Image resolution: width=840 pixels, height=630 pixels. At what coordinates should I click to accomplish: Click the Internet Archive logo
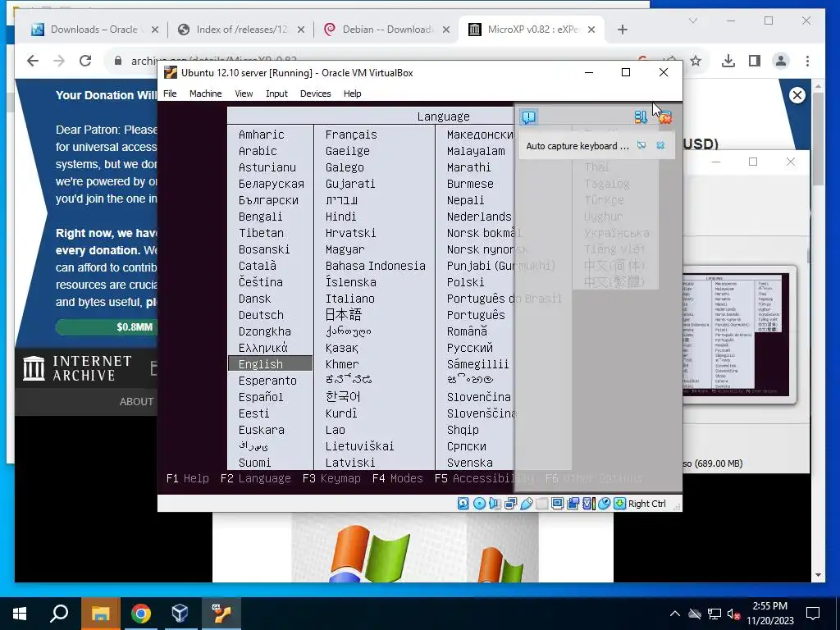click(77, 368)
